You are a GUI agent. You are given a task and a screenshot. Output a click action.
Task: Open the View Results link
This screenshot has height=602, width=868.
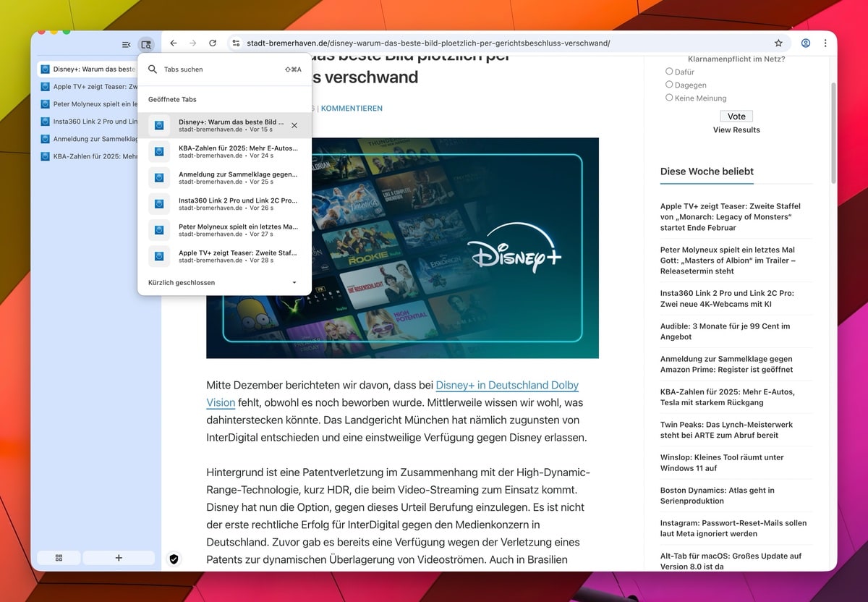point(736,130)
